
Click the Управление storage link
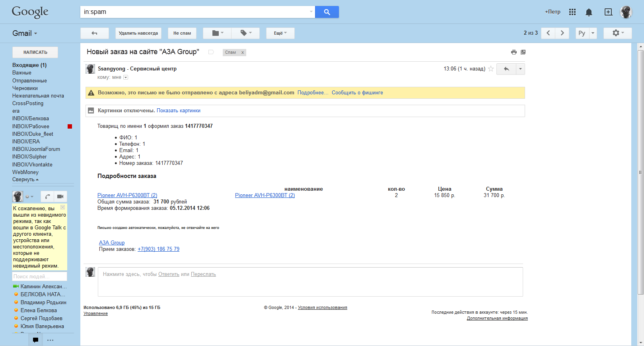pos(95,313)
